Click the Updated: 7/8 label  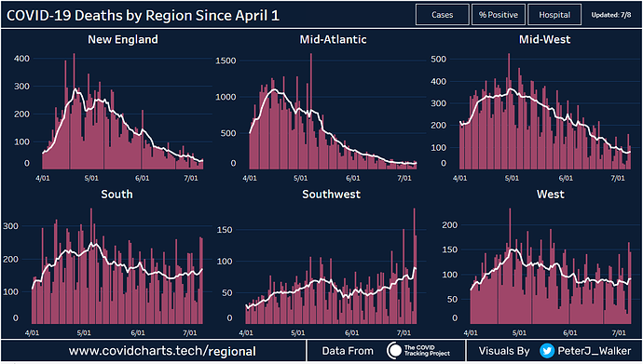(611, 15)
